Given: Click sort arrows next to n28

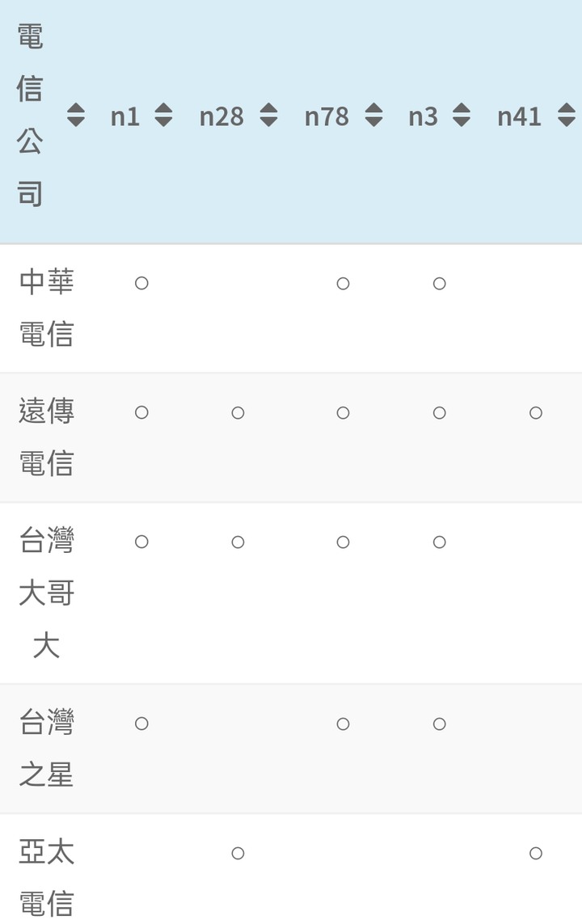Looking at the screenshot, I should 268,116.
